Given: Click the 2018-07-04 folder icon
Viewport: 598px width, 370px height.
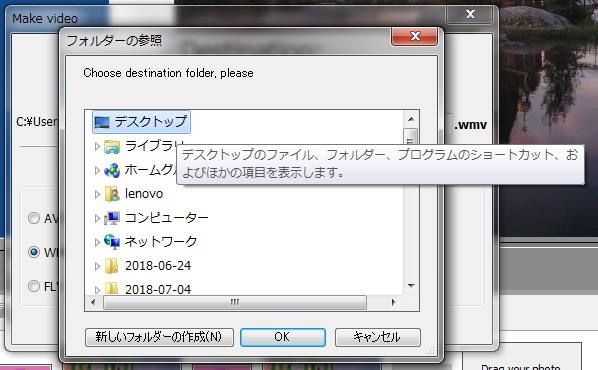Looking at the screenshot, I should [111, 288].
